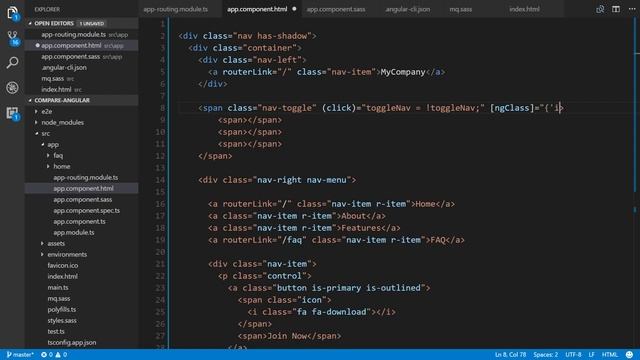The height and width of the screenshot is (360, 640).
Task: Open app.component.sass in app folder tree
Action: tap(82, 200)
